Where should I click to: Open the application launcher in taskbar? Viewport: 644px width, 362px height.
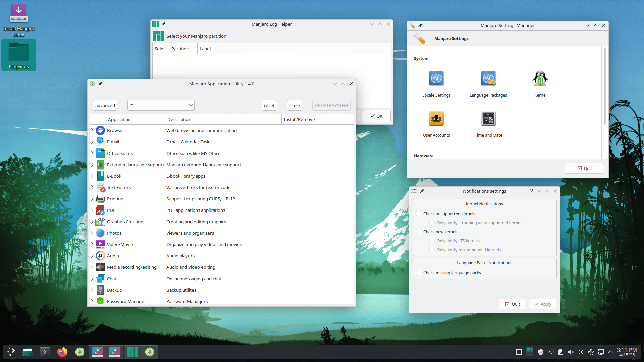point(11,352)
